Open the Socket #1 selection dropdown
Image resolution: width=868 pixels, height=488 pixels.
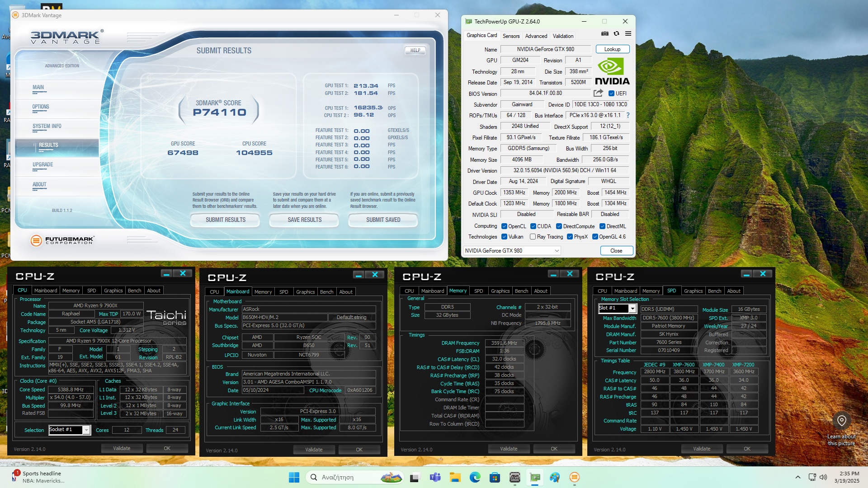point(70,430)
